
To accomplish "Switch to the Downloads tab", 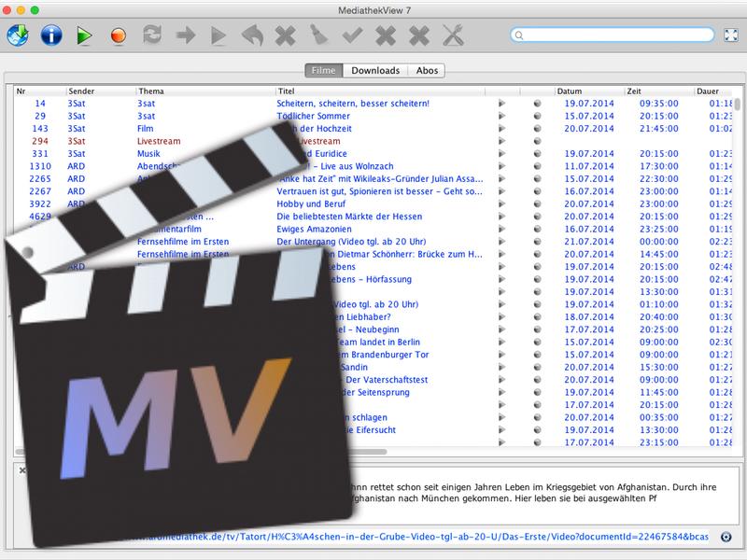I will pos(375,71).
